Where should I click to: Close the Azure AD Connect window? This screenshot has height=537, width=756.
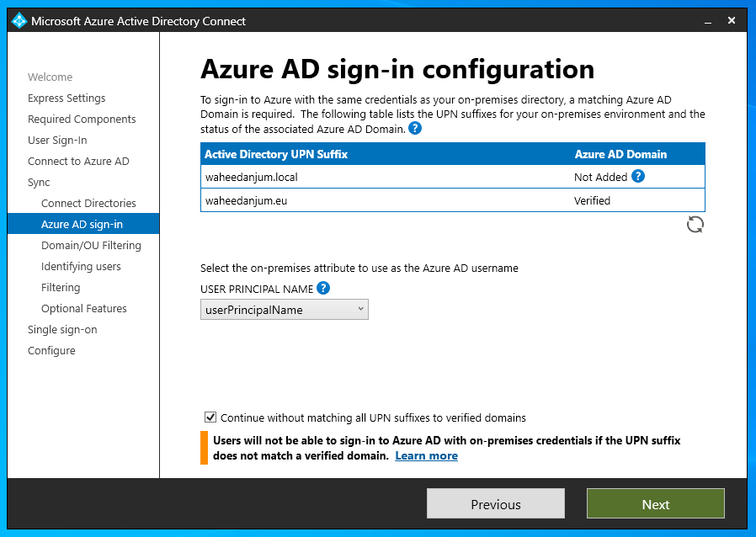coord(732,20)
